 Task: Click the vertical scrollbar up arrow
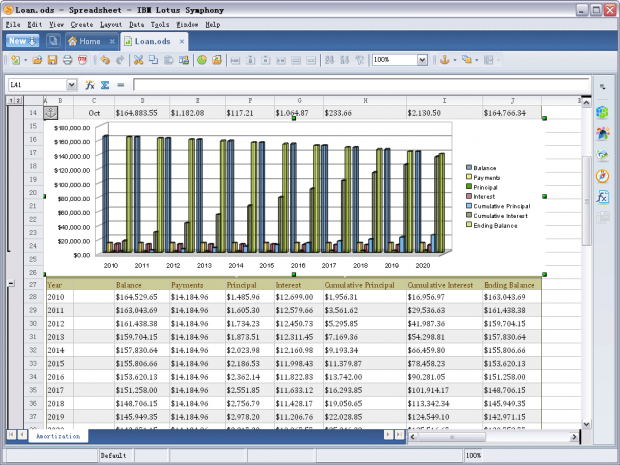click(586, 101)
